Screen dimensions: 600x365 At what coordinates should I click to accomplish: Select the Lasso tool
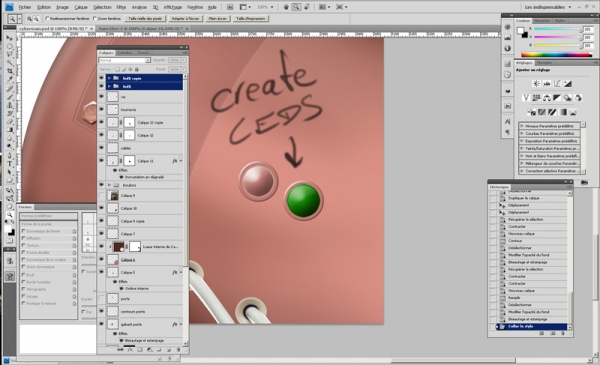(10, 55)
